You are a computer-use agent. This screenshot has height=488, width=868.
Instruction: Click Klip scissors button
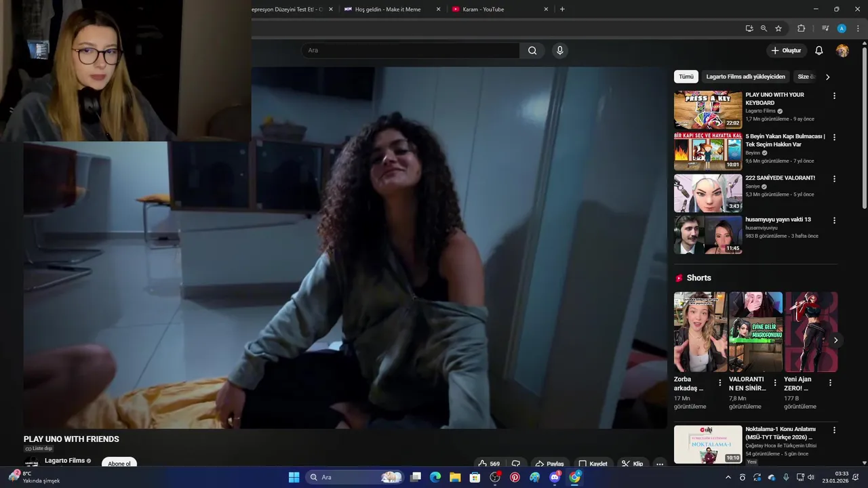pos(632,464)
